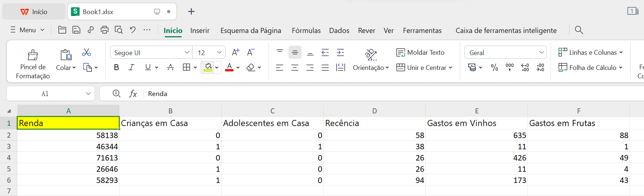Expand font color dropdown arrow
The image size is (644, 196).
238,67
